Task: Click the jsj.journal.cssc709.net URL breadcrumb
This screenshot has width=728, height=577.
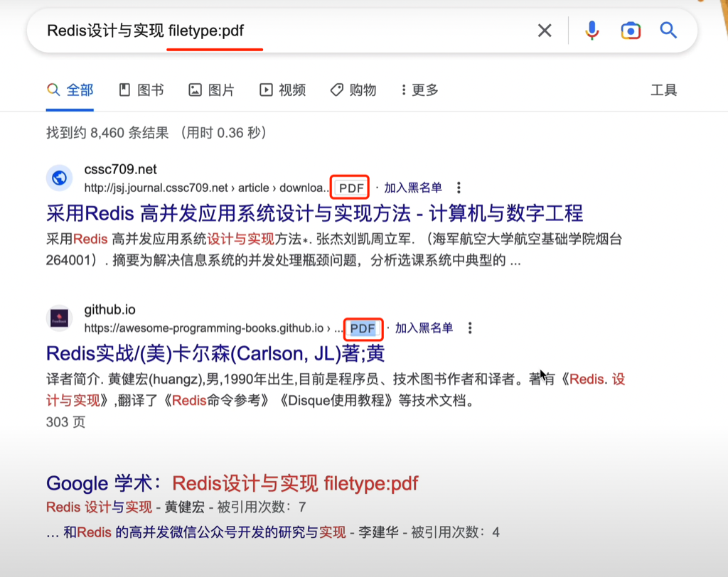Action: pos(207,188)
